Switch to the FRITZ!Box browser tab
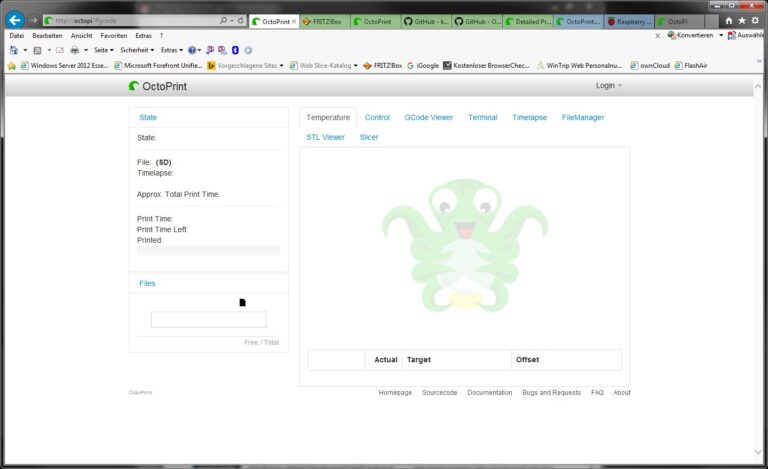The image size is (768, 469). (x=324, y=22)
